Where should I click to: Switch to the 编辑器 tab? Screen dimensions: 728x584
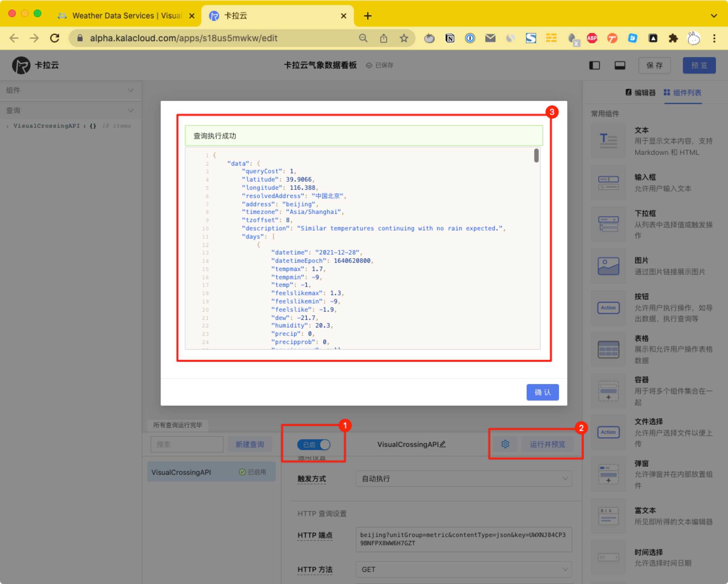point(640,92)
